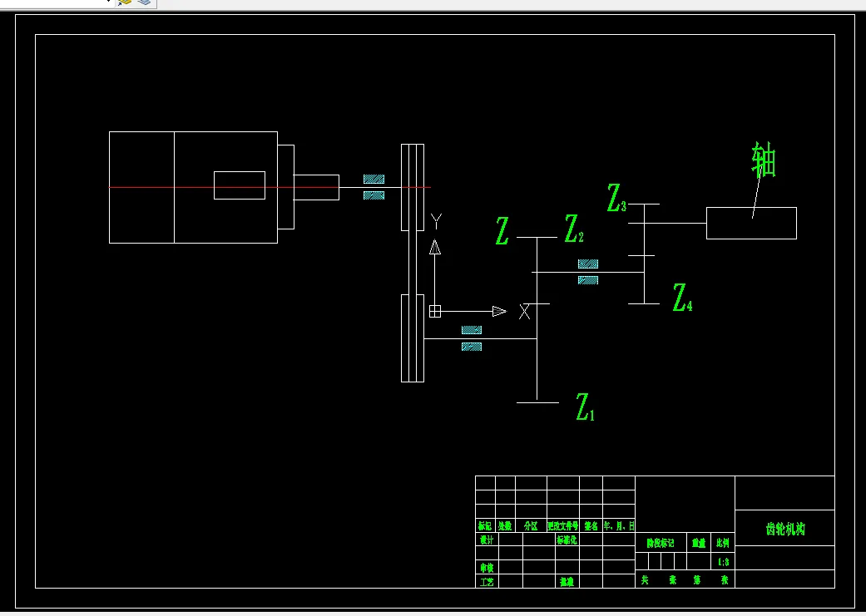This screenshot has height=616, width=866.
Task: Select the 齿轮机构 title text
Action: tap(784, 529)
